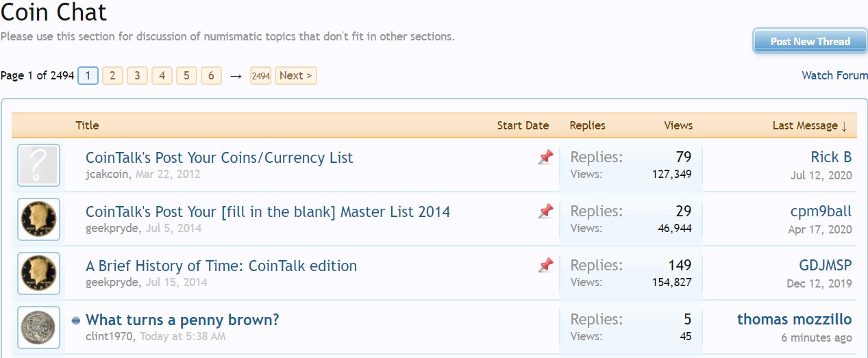The width and height of the screenshot is (868, 358).
Task: Sort threads by Views column header
Action: point(678,125)
